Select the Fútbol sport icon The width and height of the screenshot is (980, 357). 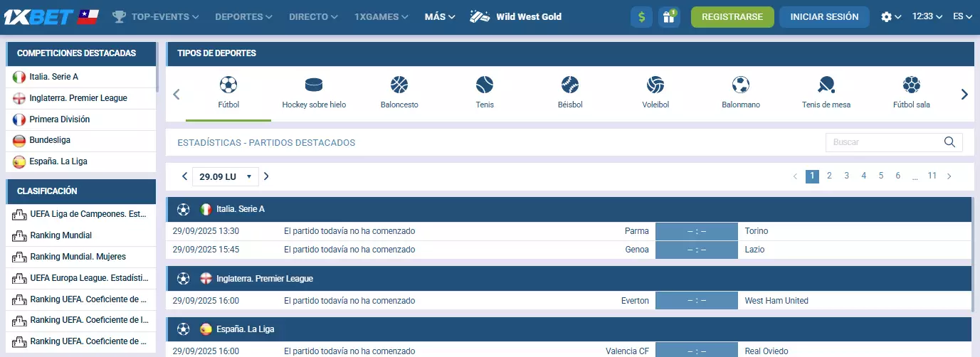[x=228, y=85]
